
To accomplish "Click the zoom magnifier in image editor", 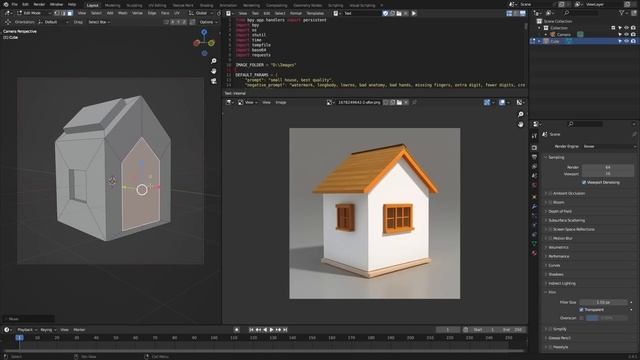I will click(x=520, y=114).
